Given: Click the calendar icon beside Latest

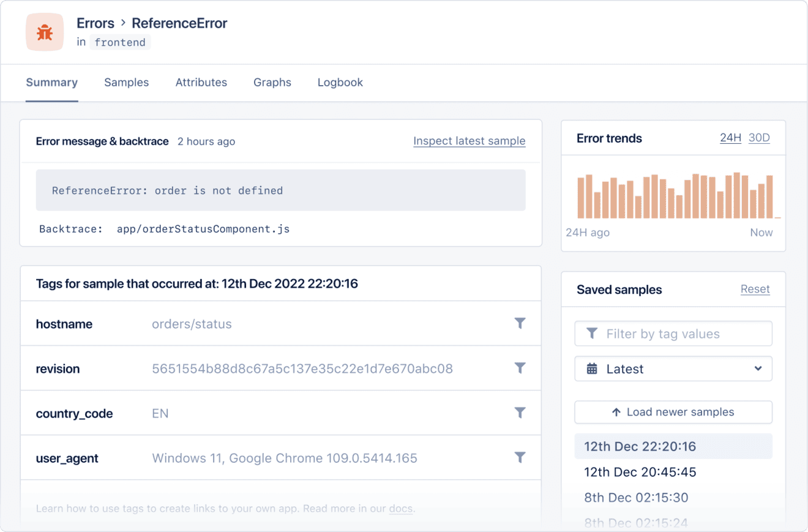Looking at the screenshot, I should point(592,369).
